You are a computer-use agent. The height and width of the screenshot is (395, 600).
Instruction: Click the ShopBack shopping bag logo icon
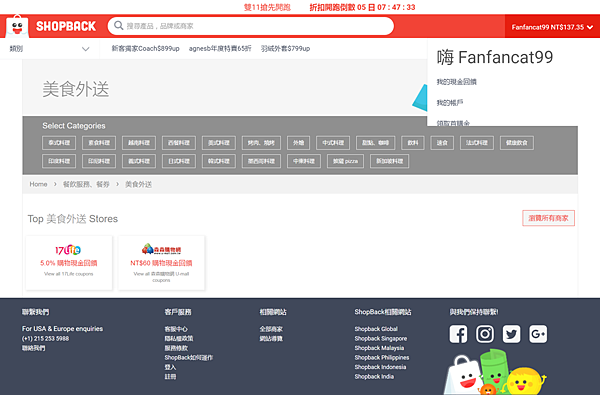[17, 26]
